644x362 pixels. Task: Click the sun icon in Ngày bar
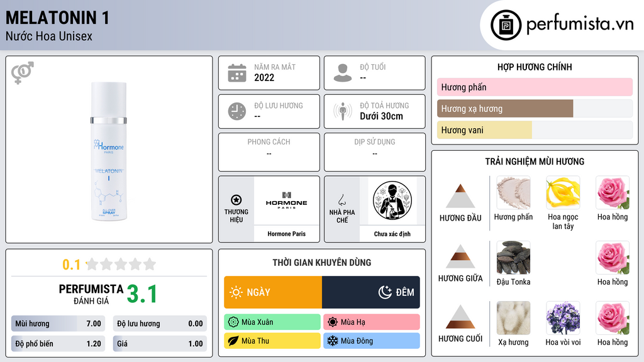[236, 292]
